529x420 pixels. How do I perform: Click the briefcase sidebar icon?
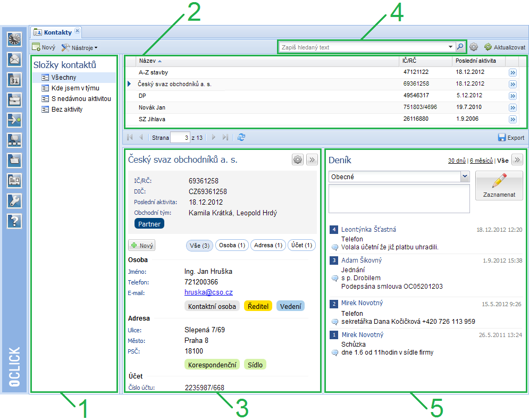coord(14,99)
